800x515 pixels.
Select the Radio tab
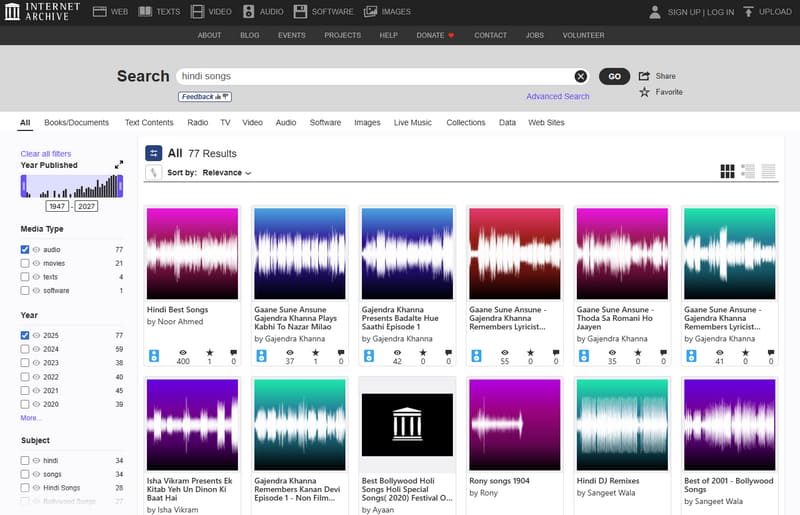(197, 122)
